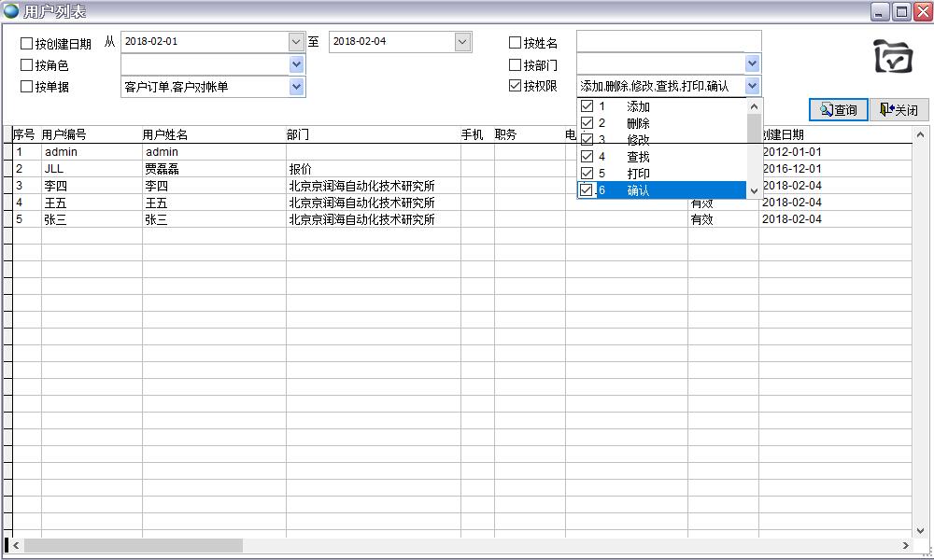Screen dimensions: 934x560
Task: Uncheck the 查找 permission item
Action: pyautogui.click(x=587, y=157)
